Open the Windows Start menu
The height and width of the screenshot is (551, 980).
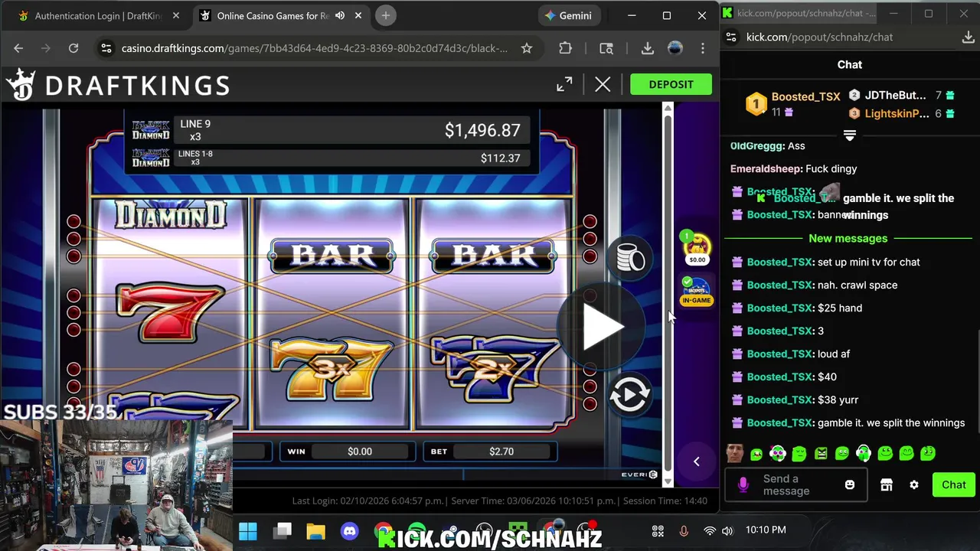pos(248,531)
